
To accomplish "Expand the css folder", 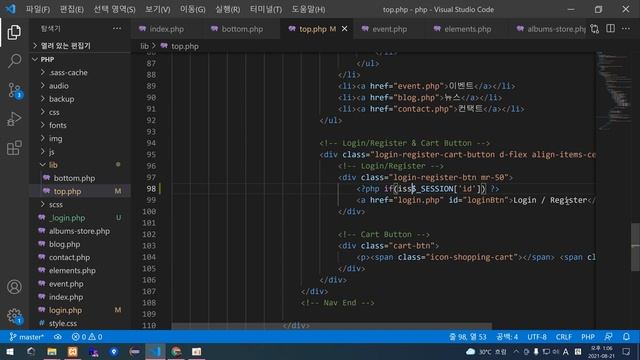I will tap(80, 112).
